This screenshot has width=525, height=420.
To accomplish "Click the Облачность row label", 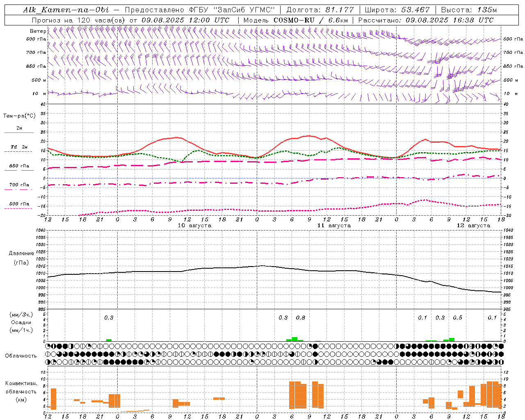I will pos(21,356).
